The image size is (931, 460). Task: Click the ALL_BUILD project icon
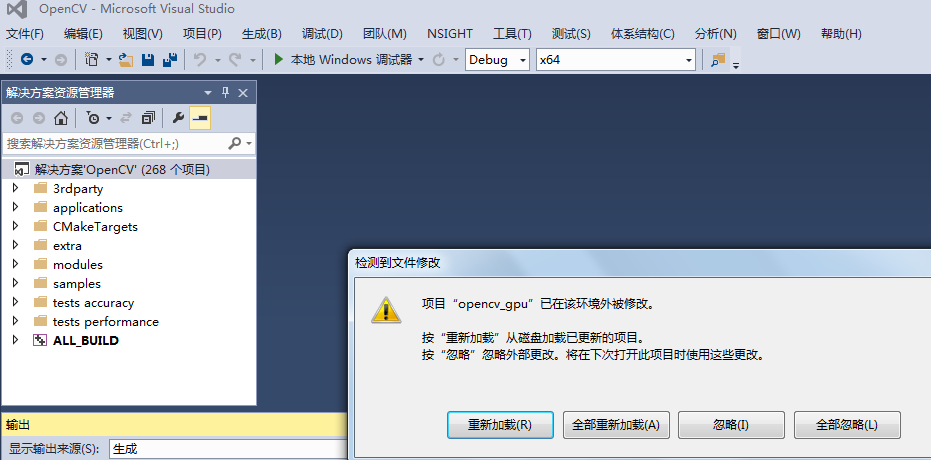click(x=40, y=341)
